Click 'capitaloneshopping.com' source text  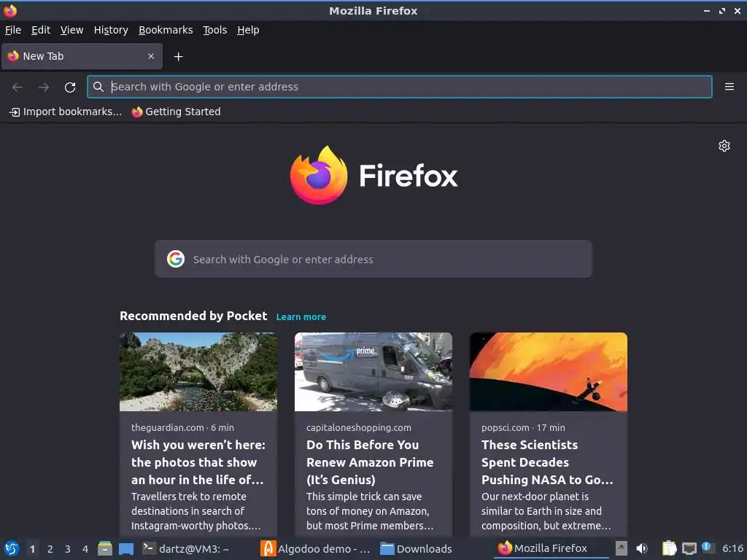[x=359, y=427]
